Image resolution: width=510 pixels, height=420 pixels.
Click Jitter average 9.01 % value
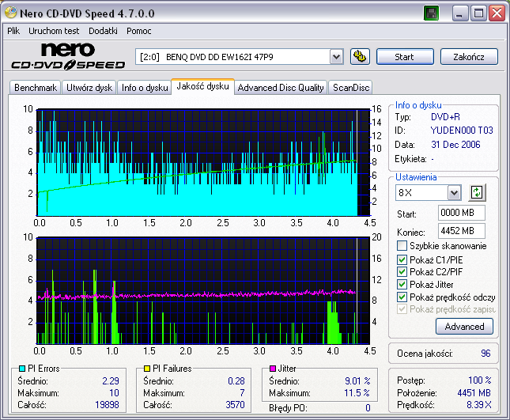tap(357, 381)
